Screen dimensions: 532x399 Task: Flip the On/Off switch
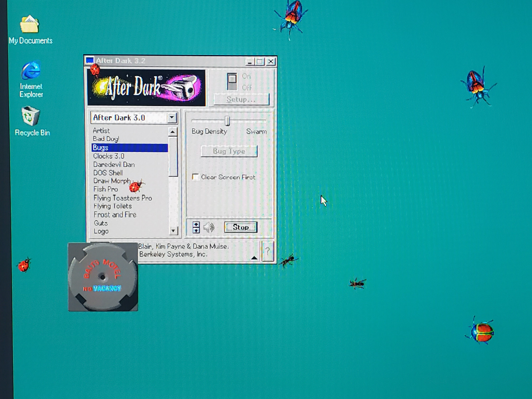coord(232,82)
